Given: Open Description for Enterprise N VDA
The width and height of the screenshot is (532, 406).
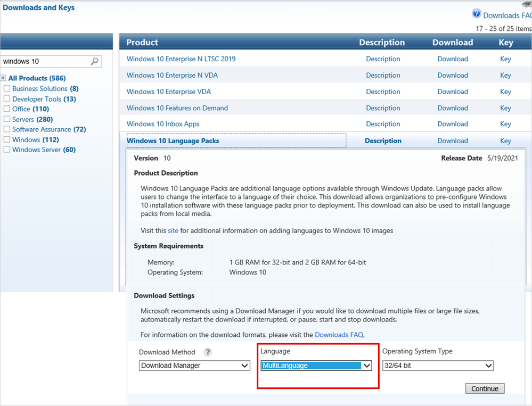Looking at the screenshot, I should [383, 75].
